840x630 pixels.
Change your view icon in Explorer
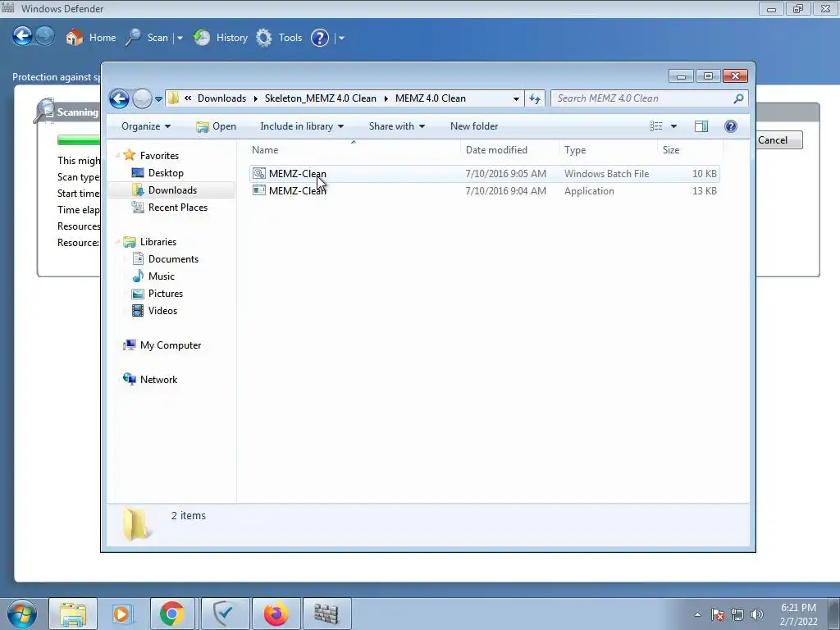[655, 126]
